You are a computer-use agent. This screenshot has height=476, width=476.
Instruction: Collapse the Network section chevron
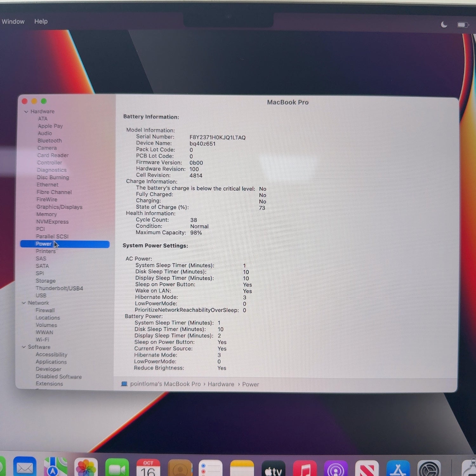[24, 303]
